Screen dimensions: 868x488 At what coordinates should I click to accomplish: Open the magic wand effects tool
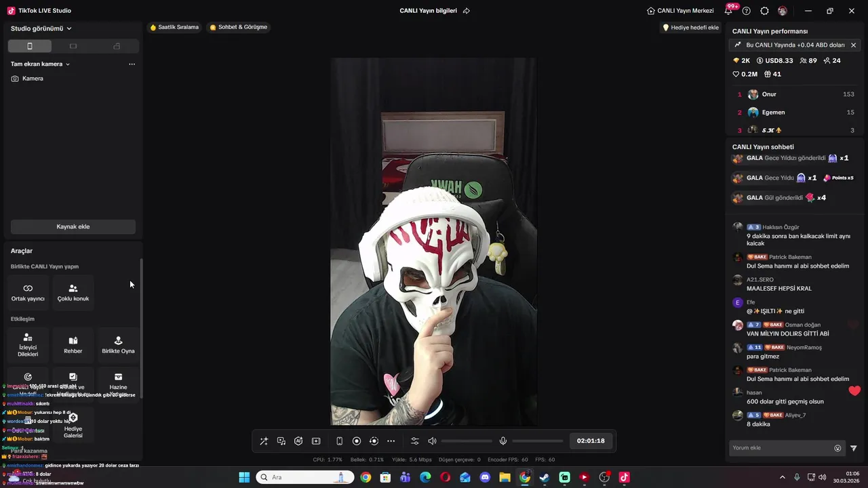(264, 441)
